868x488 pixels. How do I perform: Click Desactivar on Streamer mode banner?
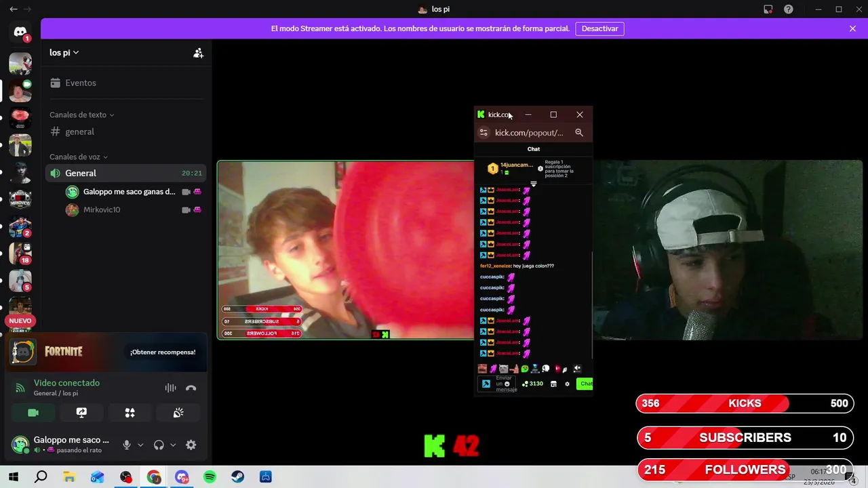(600, 29)
